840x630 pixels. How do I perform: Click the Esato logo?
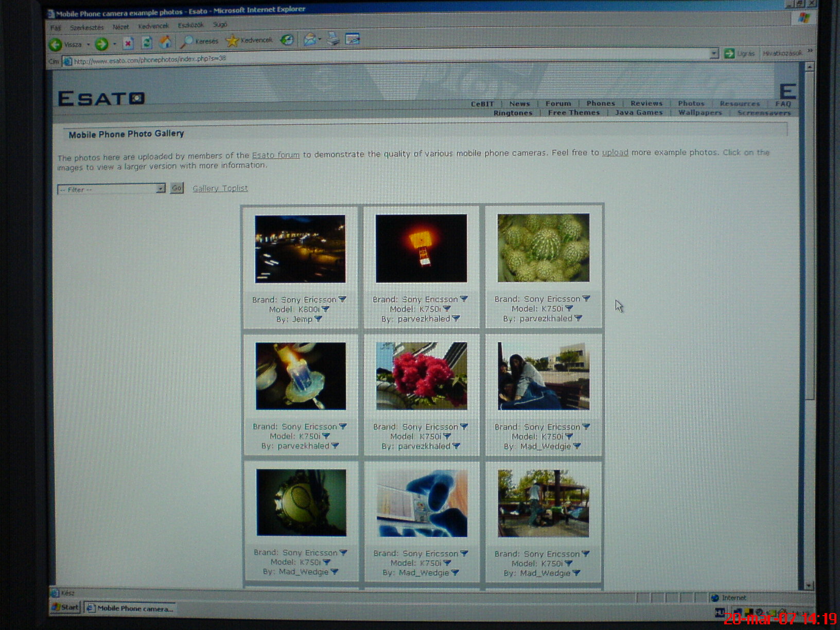(x=101, y=98)
